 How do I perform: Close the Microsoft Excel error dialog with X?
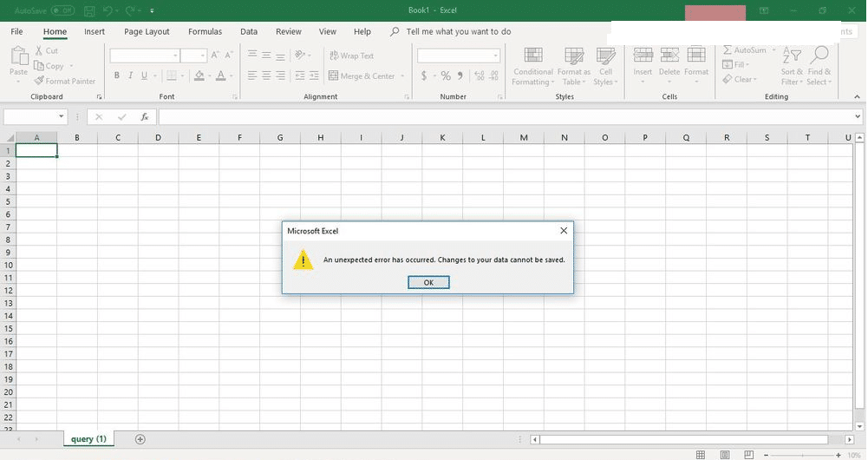[564, 231]
